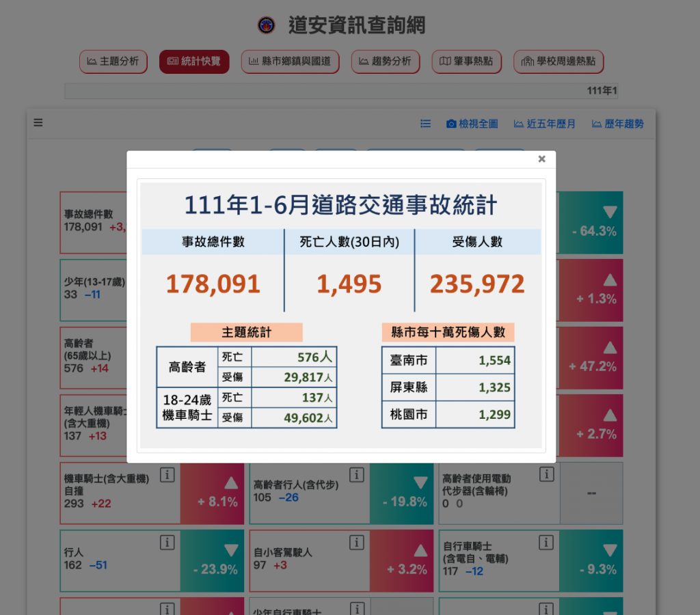
Task: Click the 臺南市 1,554 row
Action: (448, 360)
